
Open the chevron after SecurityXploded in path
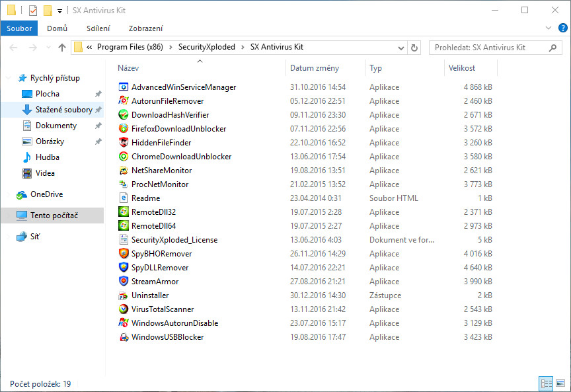pyautogui.click(x=243, y=48)
